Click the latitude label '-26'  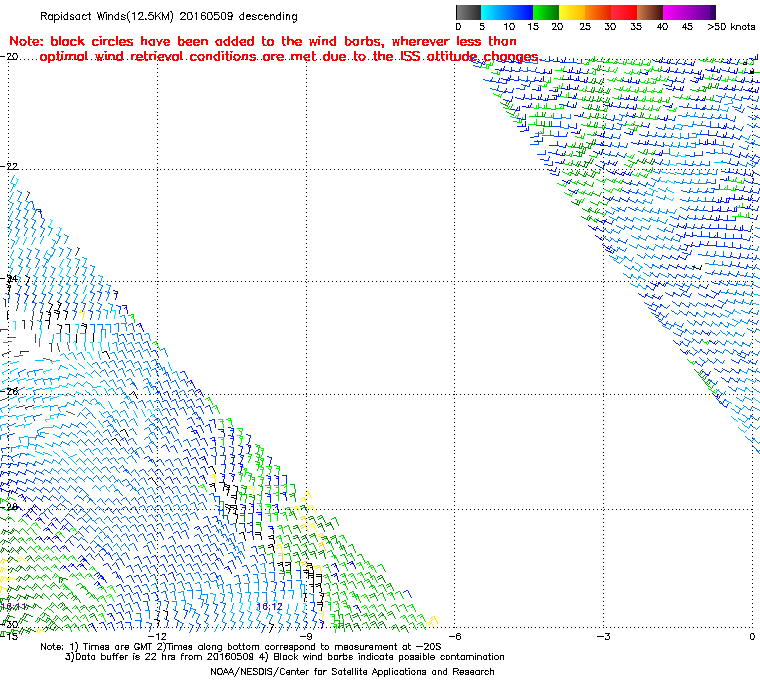9,391
